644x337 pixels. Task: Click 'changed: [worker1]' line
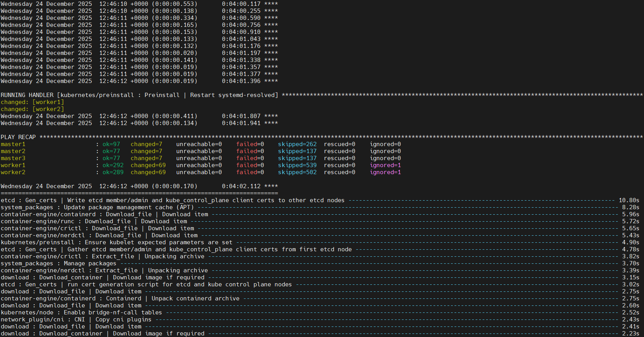(x=32, y=102)
